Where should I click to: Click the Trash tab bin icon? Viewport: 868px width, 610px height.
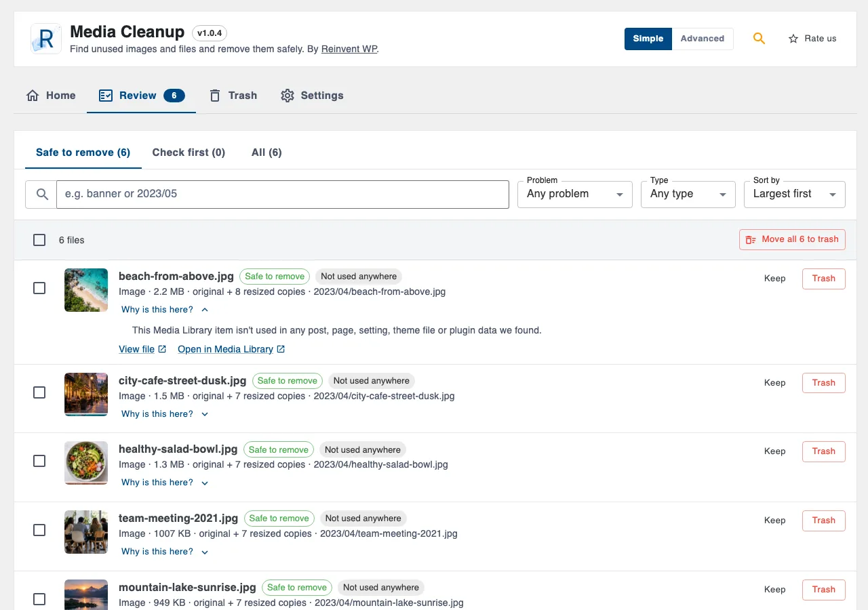pyautogui.click(x=215, y=96)
